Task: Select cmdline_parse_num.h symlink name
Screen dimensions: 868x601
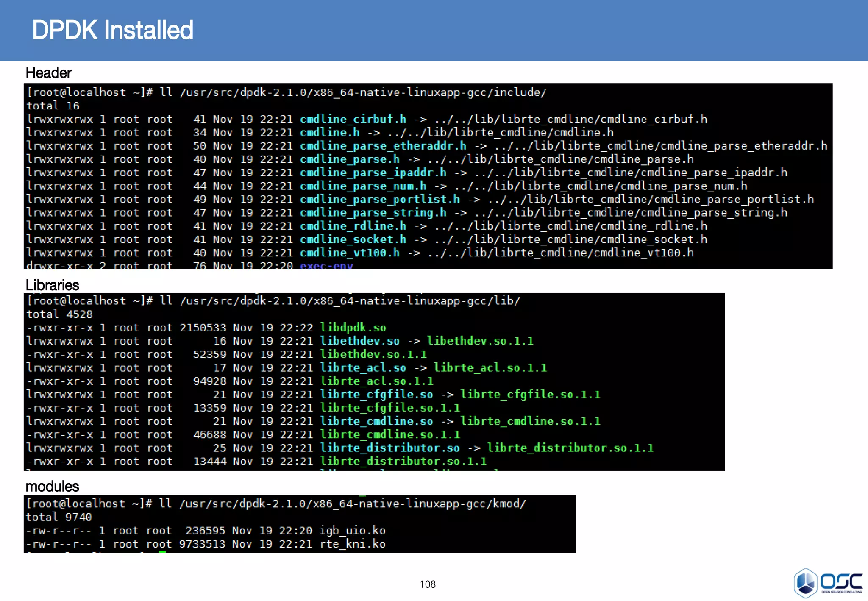Action: point(363,186)
